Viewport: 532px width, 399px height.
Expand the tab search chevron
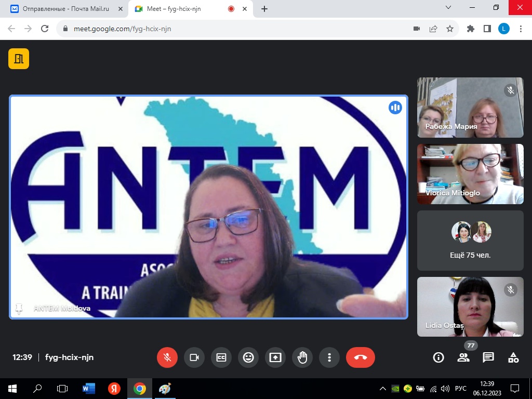click(448, 7)
